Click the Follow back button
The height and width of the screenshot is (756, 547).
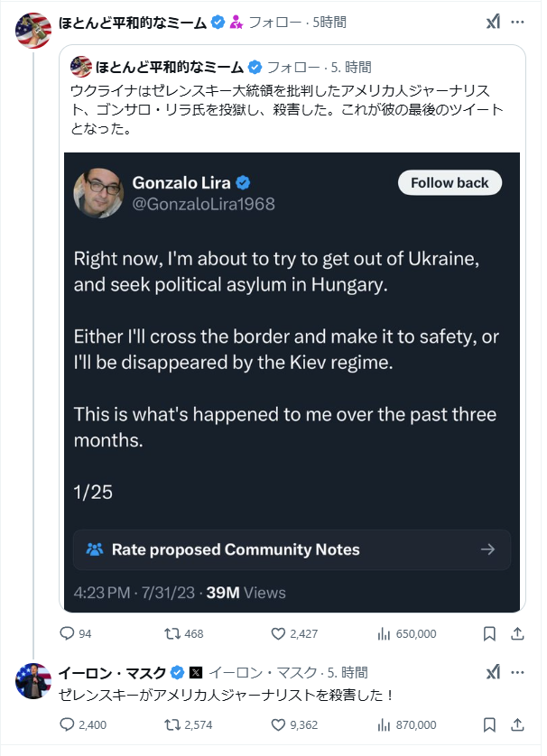click(450, 183)
